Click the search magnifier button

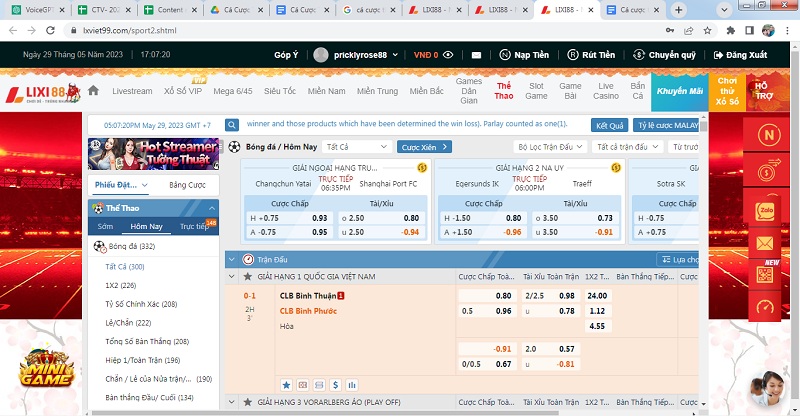[232, 125]
